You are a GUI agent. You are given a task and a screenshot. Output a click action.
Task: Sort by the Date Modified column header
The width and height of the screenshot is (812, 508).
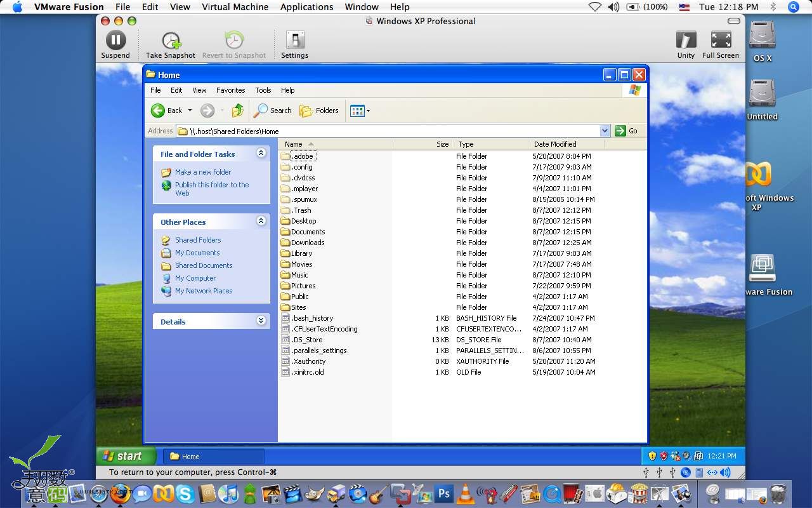[x=566, y=144]
